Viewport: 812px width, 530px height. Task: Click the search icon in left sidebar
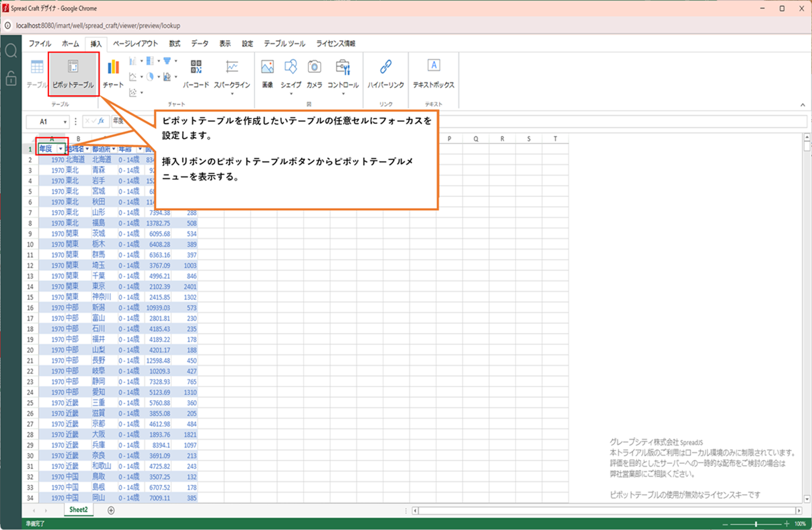11,51
